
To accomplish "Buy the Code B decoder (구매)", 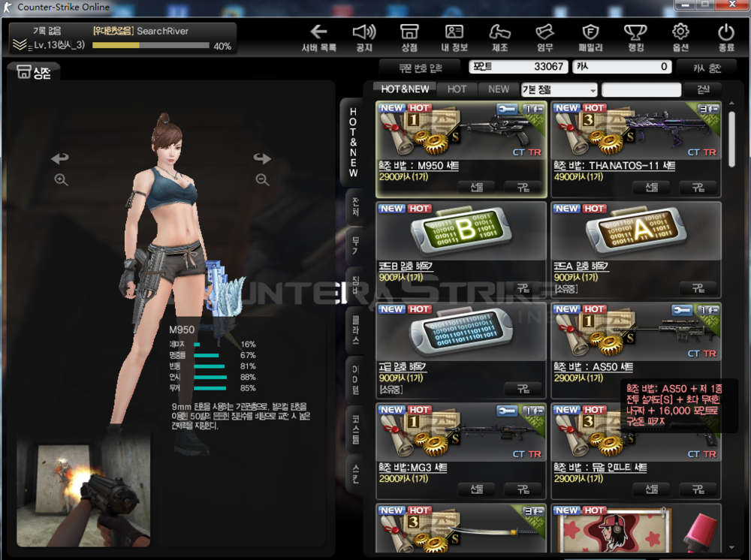I will (x=523, y=288).
